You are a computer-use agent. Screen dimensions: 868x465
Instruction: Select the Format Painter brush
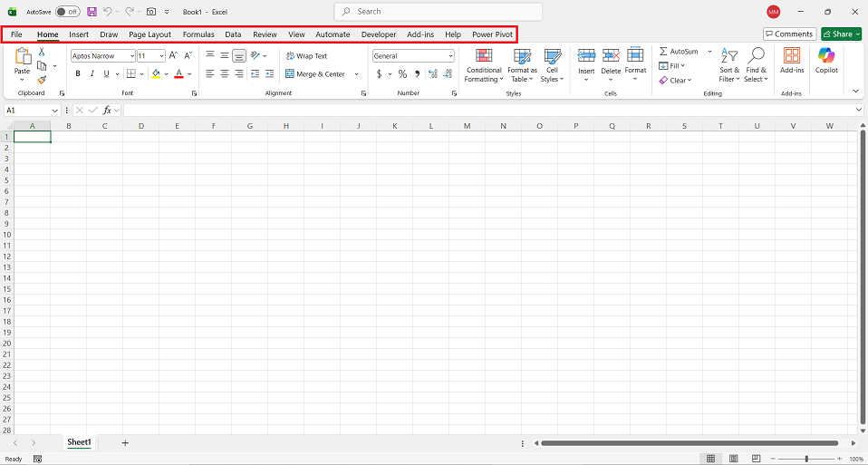coord(42,81)
